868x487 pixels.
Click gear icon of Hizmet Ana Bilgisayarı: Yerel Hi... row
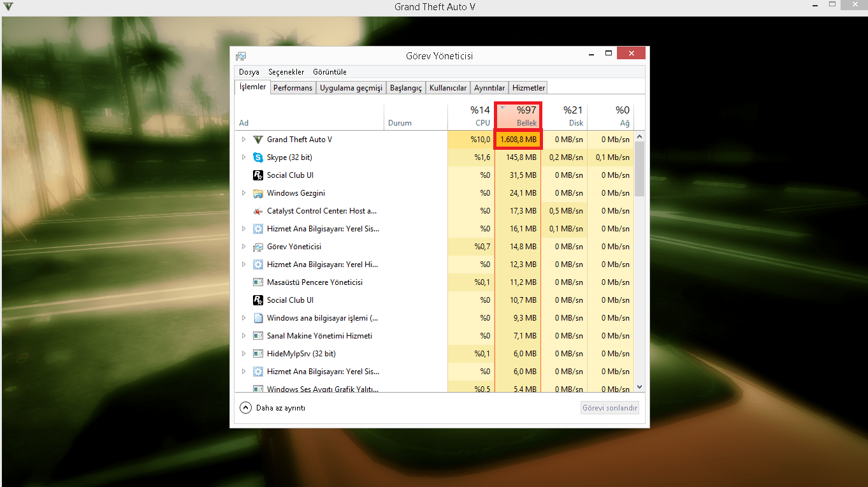point(258,265)
